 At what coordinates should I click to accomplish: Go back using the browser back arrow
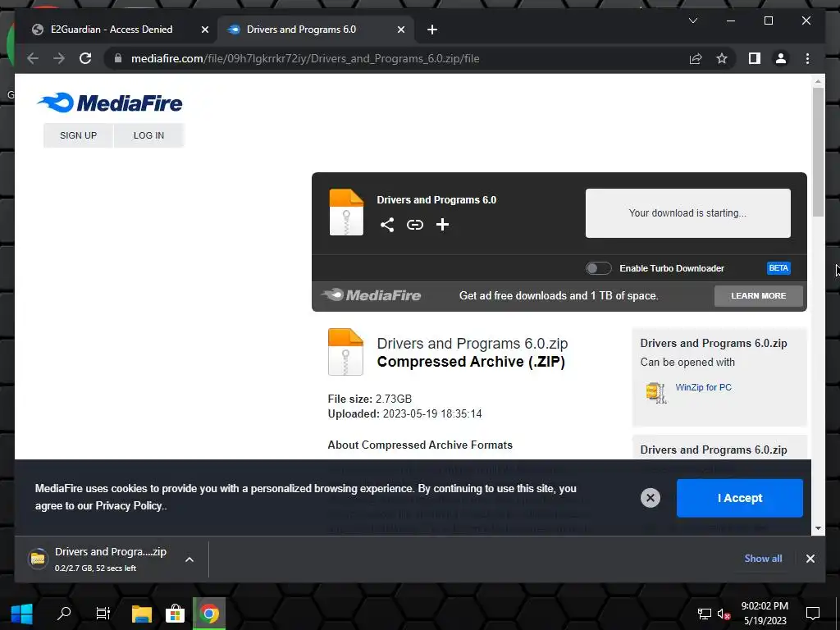coord(33,58)
